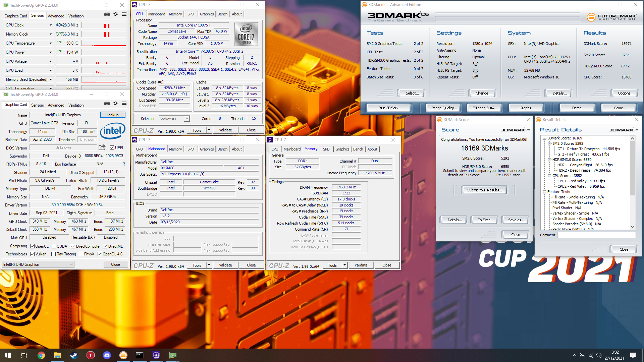Click the Intel logo in GPU-Z Graphics Card window
Viewport: 644px width, 362px height.
click(113, 131)
